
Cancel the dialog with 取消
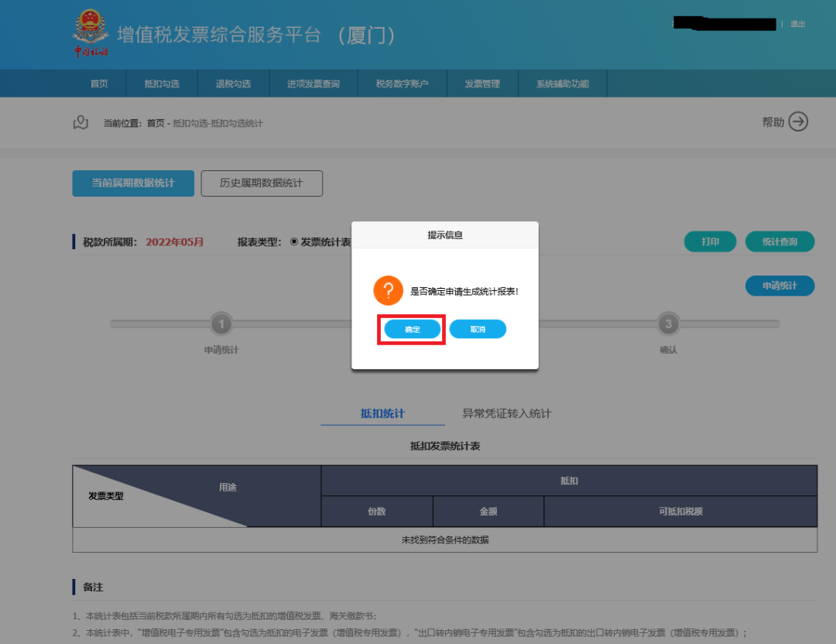click(x=478, y=329)
